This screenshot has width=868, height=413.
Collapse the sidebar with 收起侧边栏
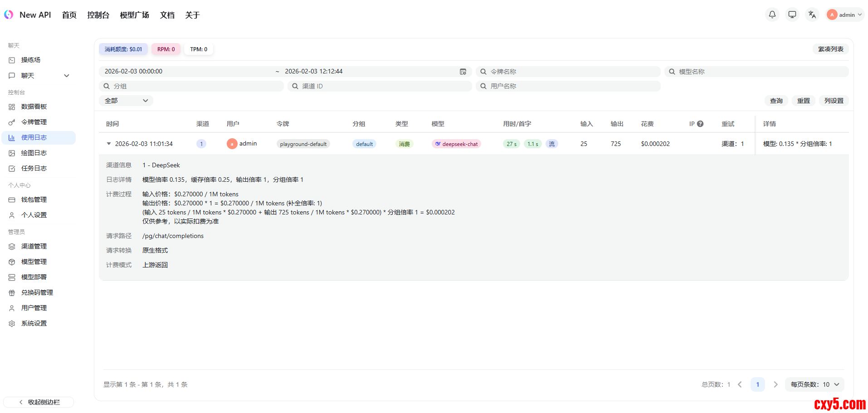coord(39,402)
